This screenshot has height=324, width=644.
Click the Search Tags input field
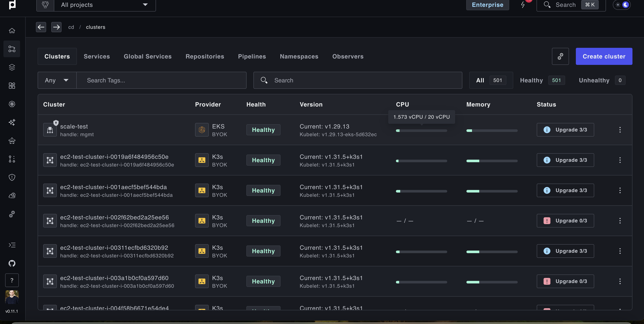161,80
